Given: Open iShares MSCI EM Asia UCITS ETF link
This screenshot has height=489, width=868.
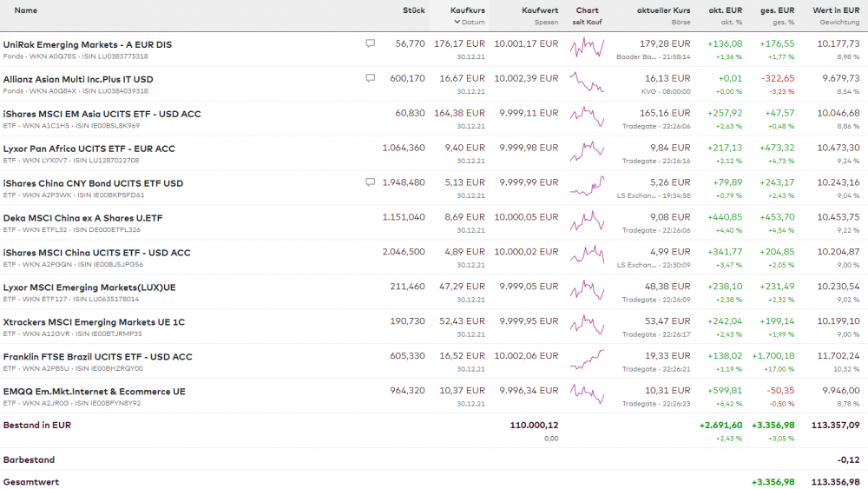Looking at the screenshot, I should [x=102, y=114].
